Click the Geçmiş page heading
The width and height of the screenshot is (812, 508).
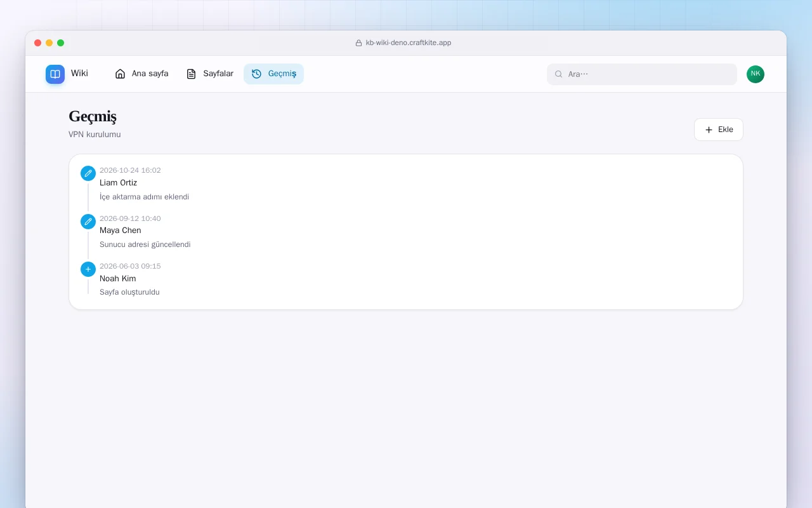pyautogui.click(x=93, y=117)
